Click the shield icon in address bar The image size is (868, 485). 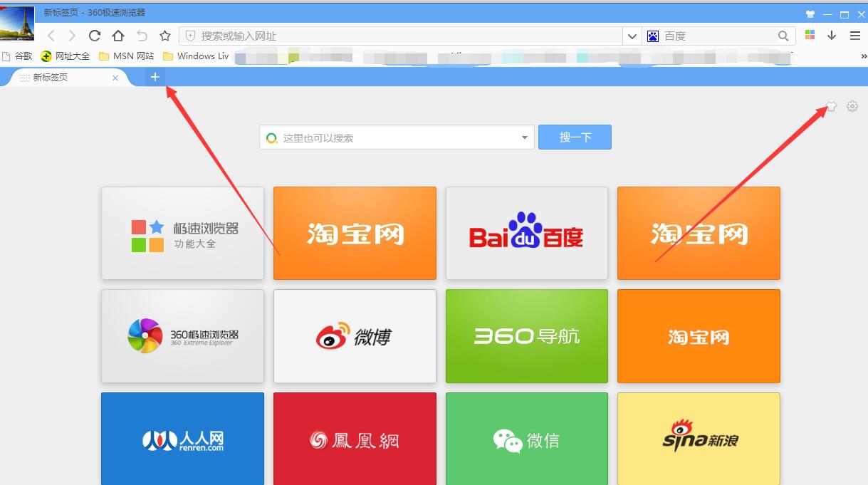[190, 36]
